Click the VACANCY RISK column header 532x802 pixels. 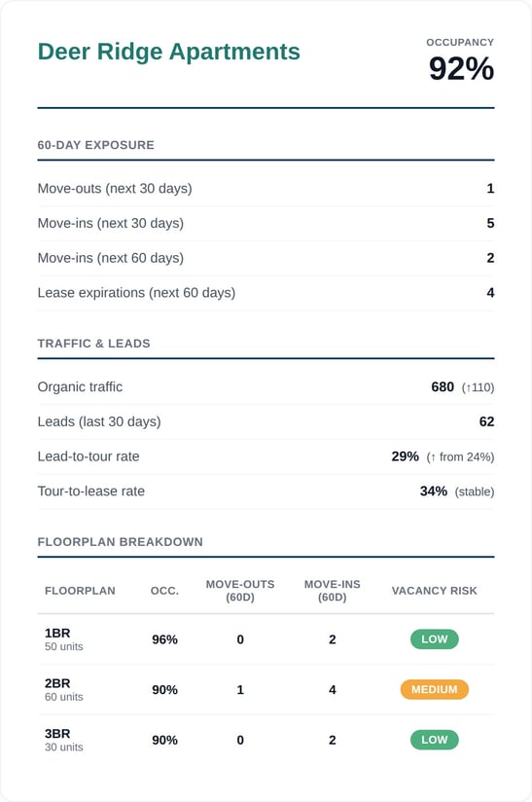pyautogui.click(x=435, y=591)
